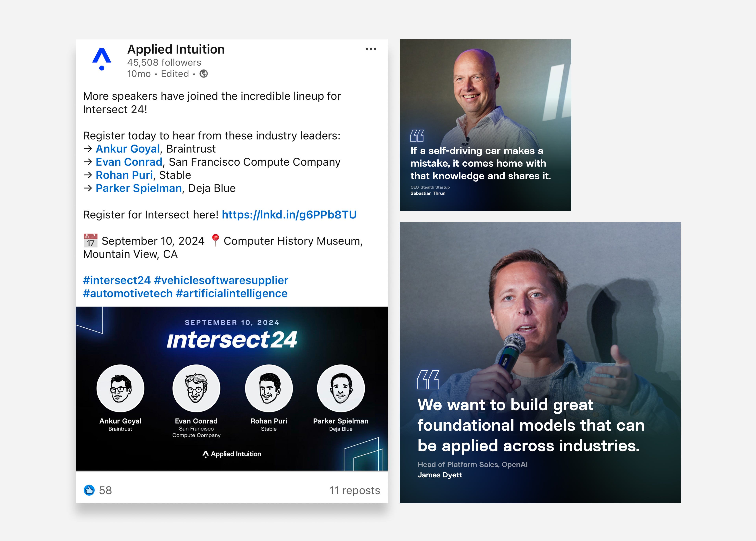Open Rohan Puri's profile link
The height and width of the screenshot is (541, 756).
click(124, 175)
